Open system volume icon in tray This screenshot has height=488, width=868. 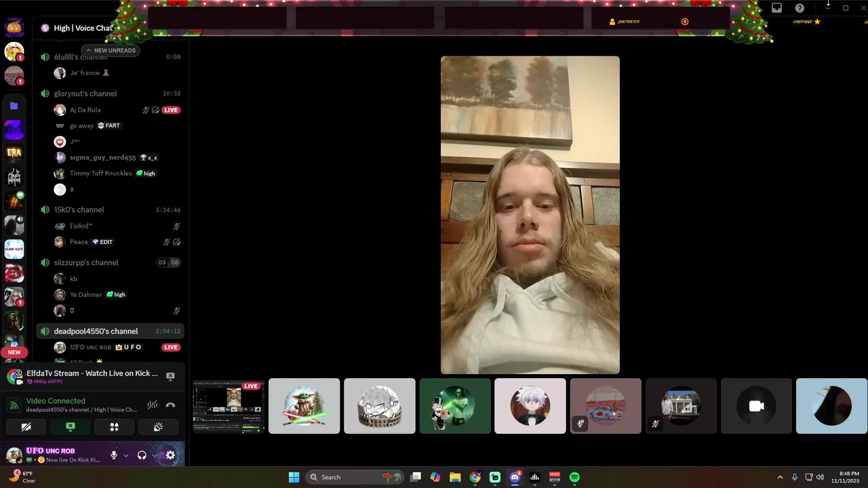coord(820,477)
